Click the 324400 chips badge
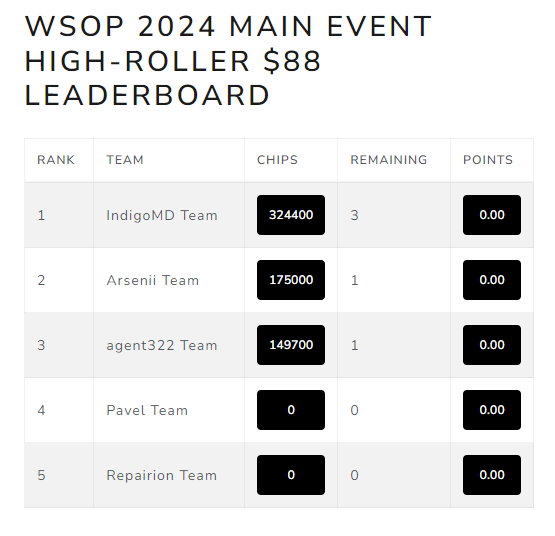This screenshot has height=536, width=555. (291, 215)
